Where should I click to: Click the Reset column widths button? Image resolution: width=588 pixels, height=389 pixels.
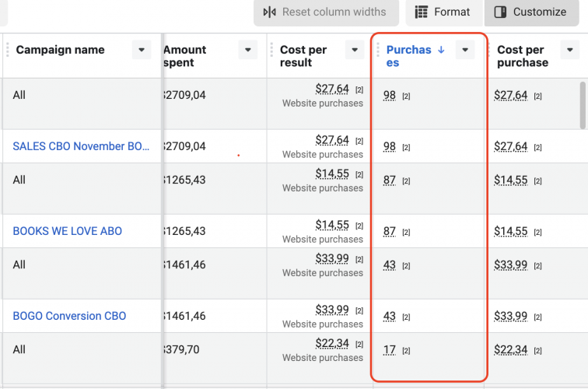(326, 12)
